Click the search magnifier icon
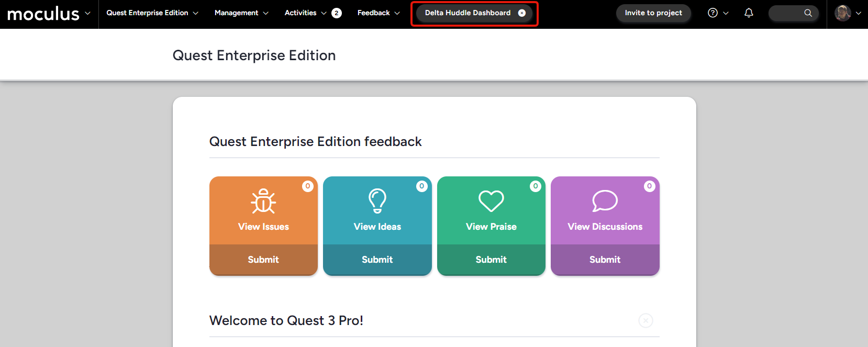The width and height of the screenshot is (868, 347). tap(808, 13)
